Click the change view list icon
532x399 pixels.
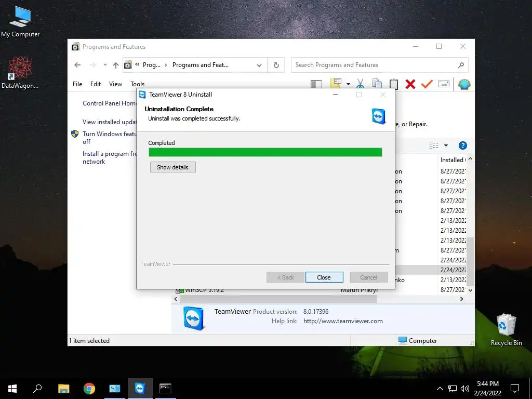434,145
